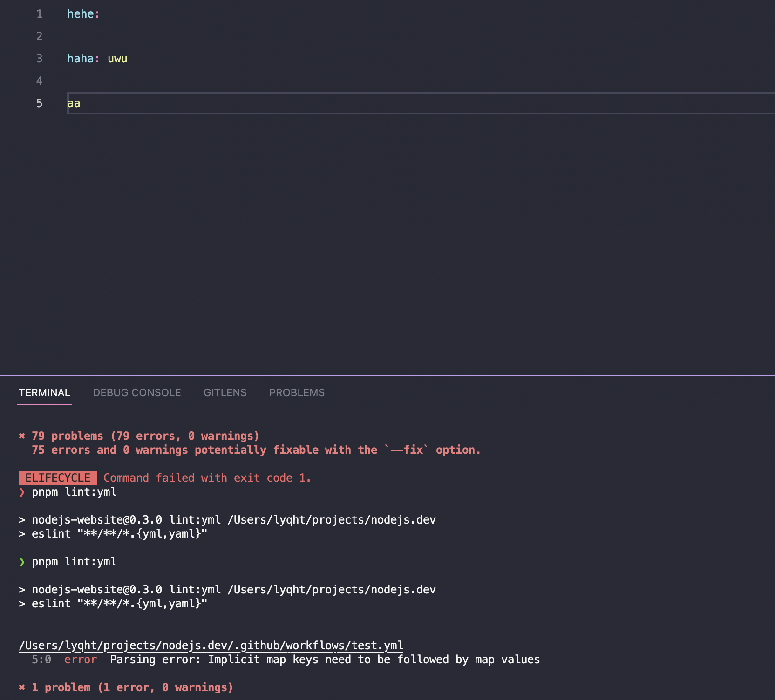Screen dimensions: 775x700
Task: Click the red cross before 1 problem summary
Action: (21, 687)
